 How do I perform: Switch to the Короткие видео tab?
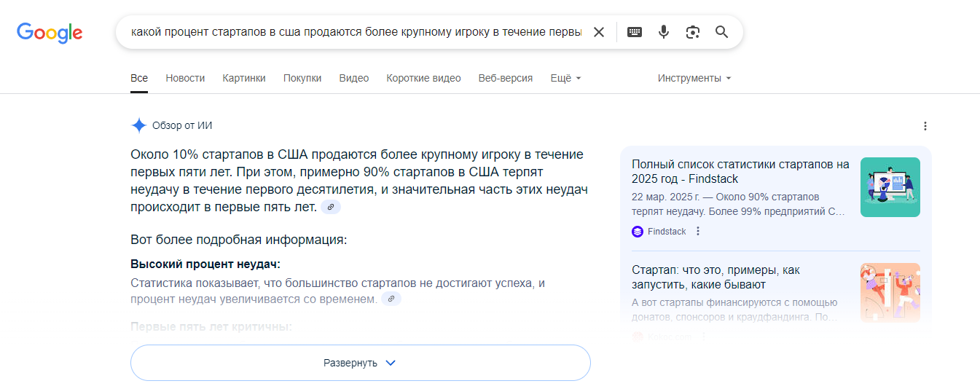(x=423, y=78)
